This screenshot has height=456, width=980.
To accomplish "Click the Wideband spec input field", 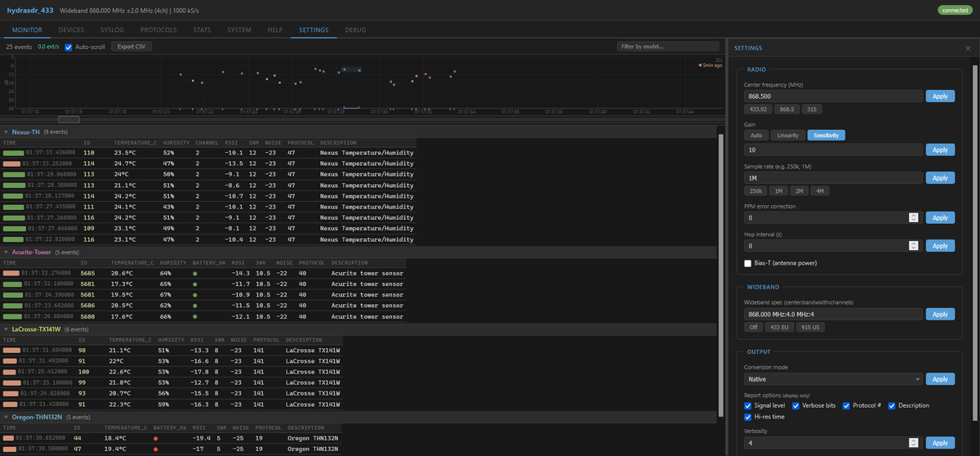I will pyautogui.click(x=832, y=315).
